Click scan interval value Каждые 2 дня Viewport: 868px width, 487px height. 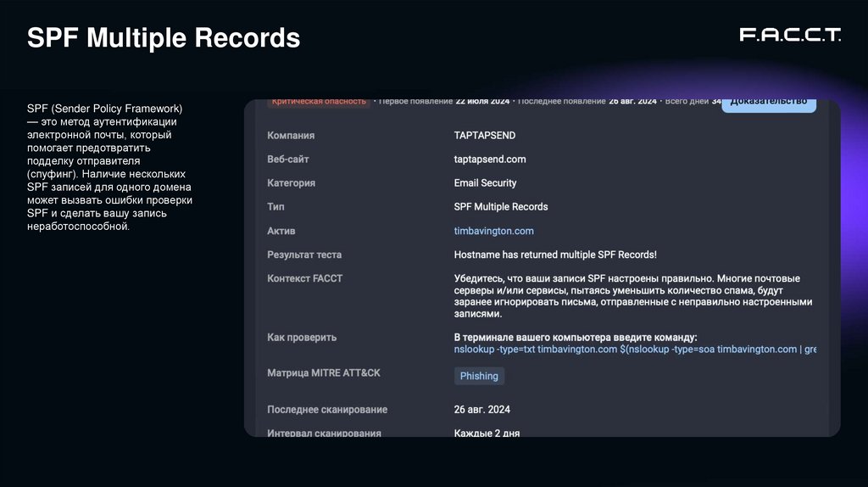point(487,433)
